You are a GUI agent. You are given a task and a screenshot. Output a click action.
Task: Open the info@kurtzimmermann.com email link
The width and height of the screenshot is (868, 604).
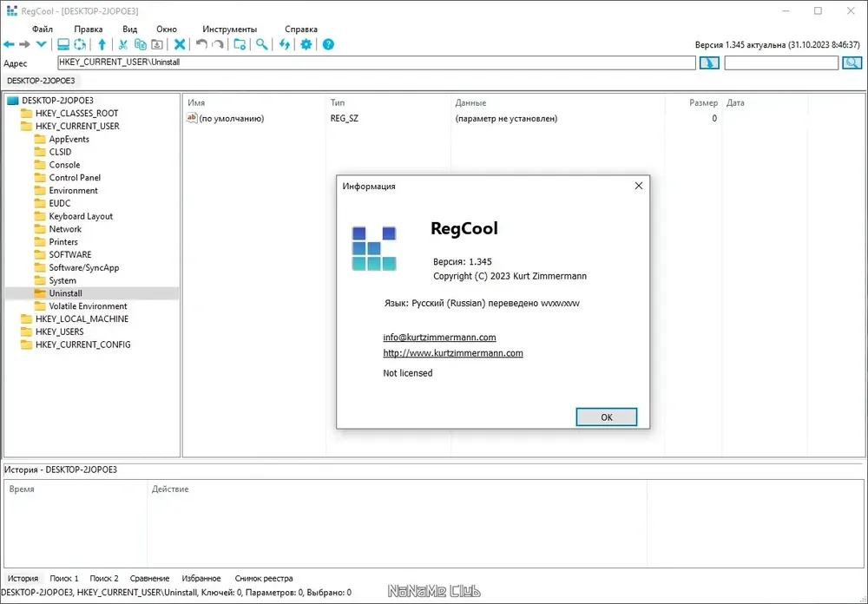coord(439,338)
